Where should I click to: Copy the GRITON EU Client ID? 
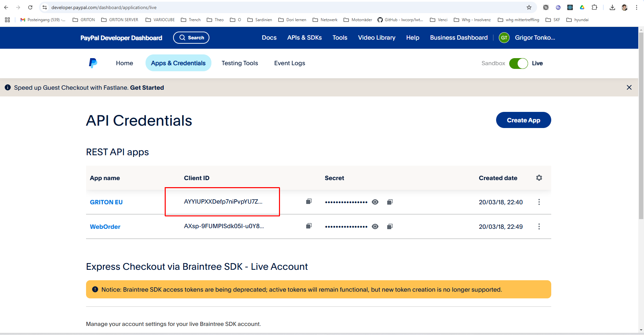pyautogui.click(x=309, y=201)
